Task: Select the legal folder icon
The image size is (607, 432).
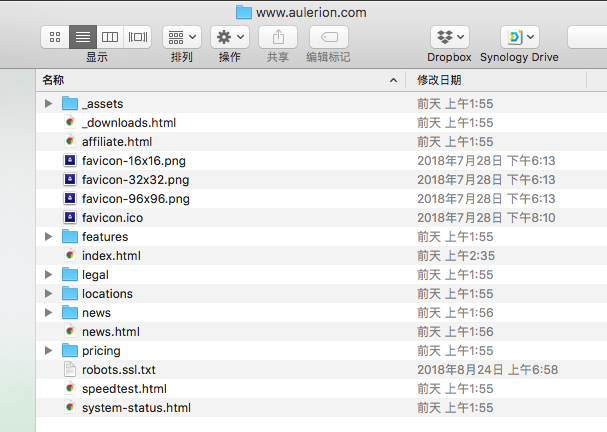Action: pos(70,274)
